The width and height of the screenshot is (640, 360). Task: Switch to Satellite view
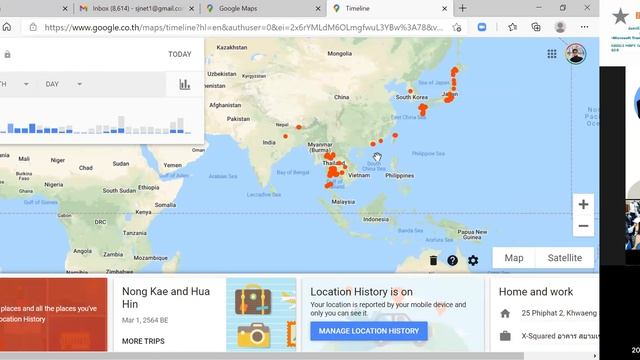click(565, 258)
